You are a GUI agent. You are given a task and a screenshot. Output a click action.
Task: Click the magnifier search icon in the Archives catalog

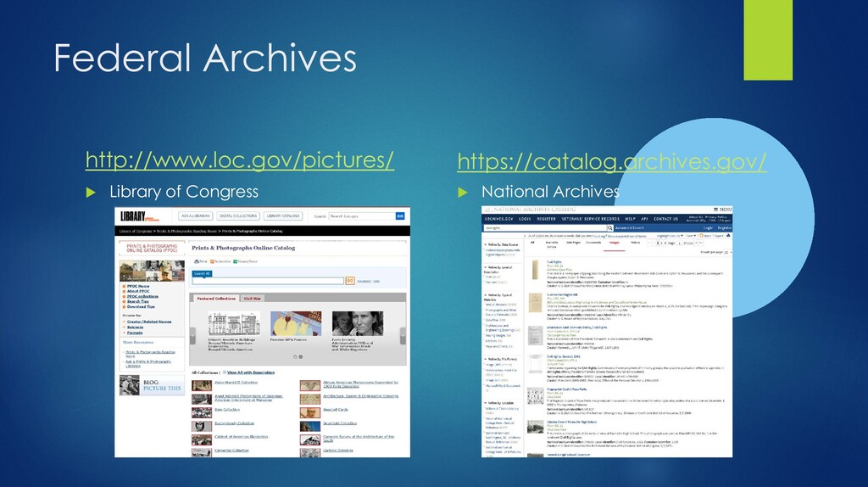tap(610, 227)
